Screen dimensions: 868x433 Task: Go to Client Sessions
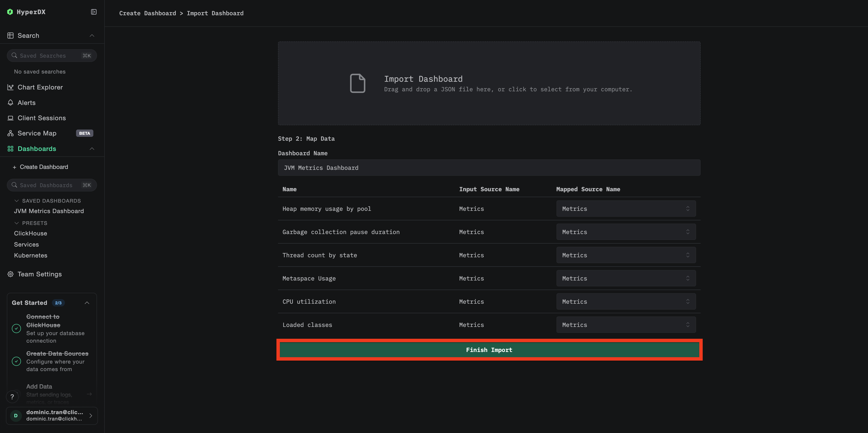click(41, 118)
